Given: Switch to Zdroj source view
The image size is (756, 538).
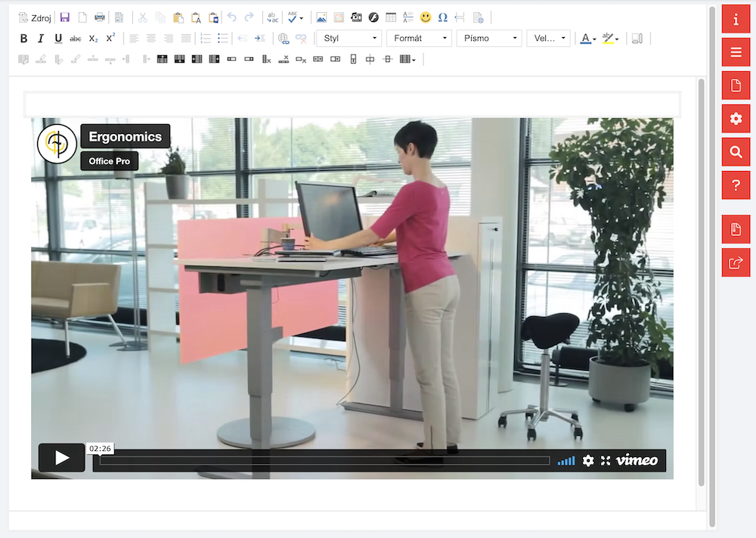Looking at the screenshot, I should 35,18.
